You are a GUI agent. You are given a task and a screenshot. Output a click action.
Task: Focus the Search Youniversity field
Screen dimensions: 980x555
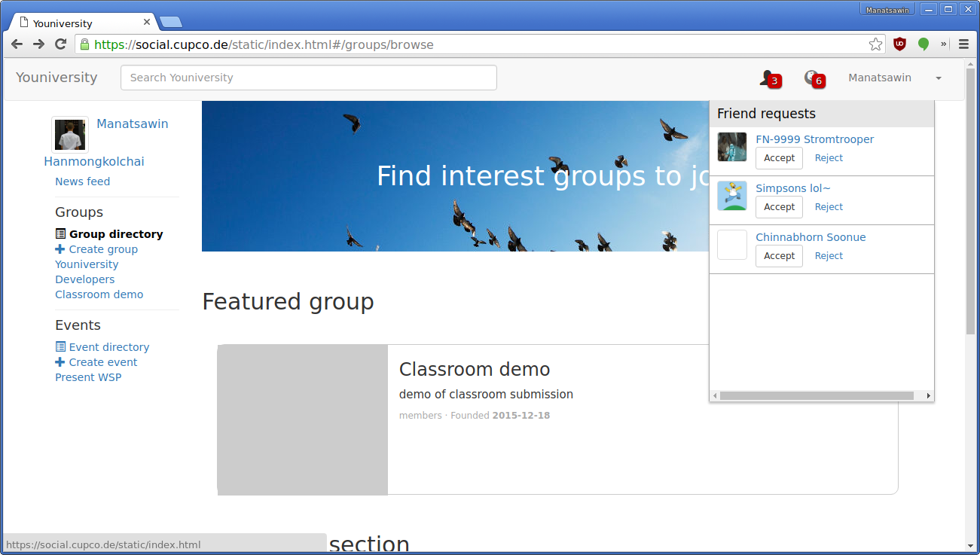tap(309, 78)
